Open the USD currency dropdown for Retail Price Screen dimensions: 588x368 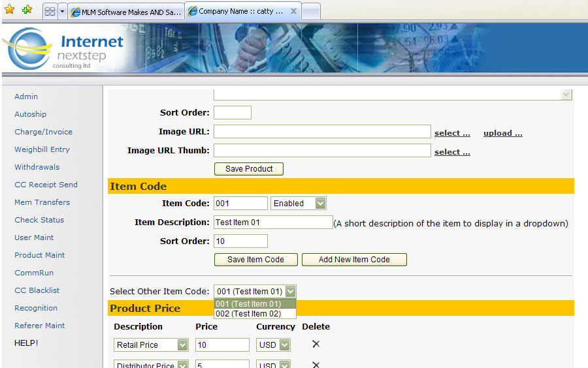point(284,345)
